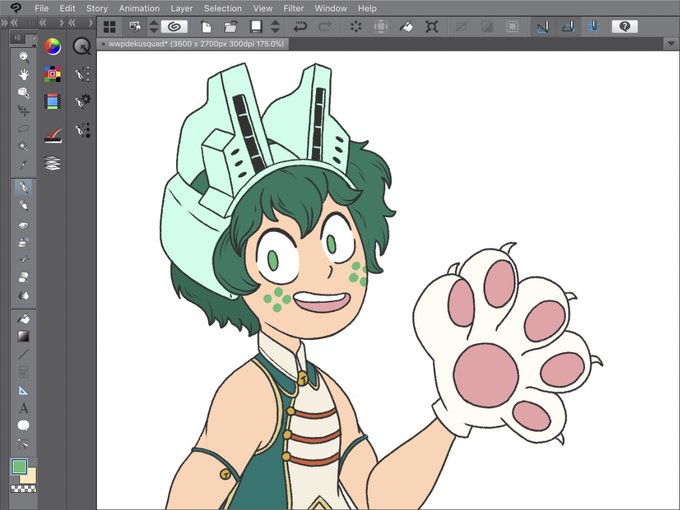
Task: Open the question mark support button
Action: point(624,27)
